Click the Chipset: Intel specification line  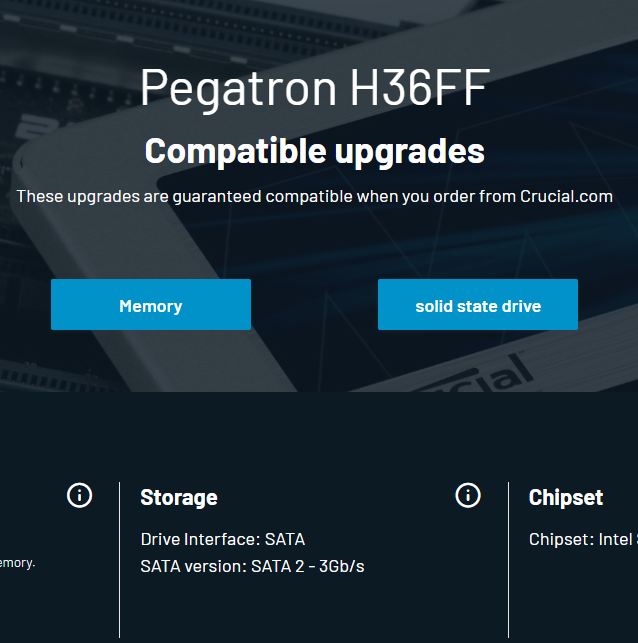(582, 539)
